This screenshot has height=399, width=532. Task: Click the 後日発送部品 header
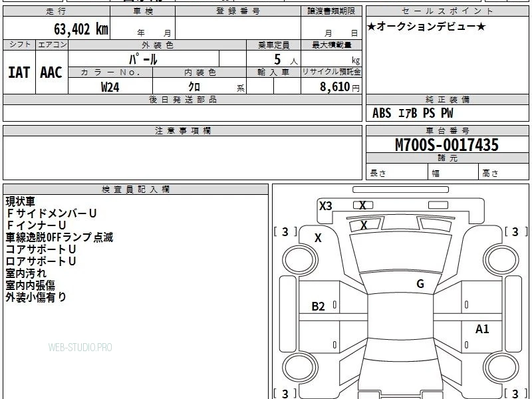(x=182, y=99)
